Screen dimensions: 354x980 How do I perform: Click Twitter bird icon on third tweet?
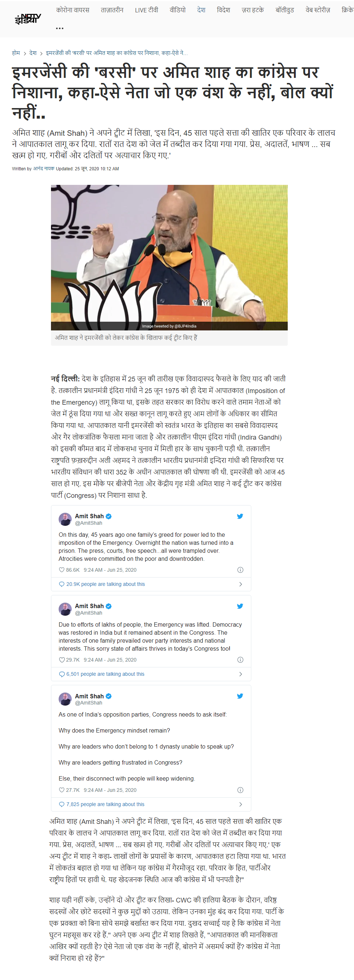pyautogui.click(x=240, y=695)
